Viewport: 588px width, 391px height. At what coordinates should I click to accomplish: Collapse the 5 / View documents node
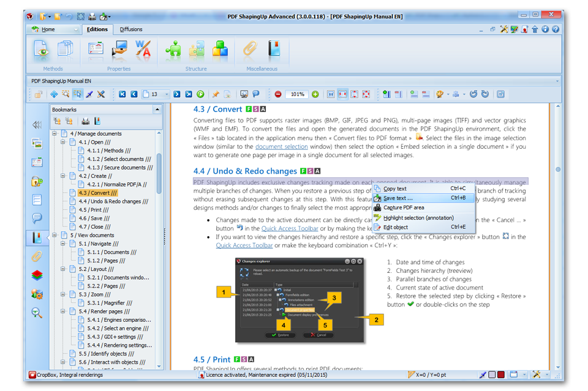[x=55, y=235]
